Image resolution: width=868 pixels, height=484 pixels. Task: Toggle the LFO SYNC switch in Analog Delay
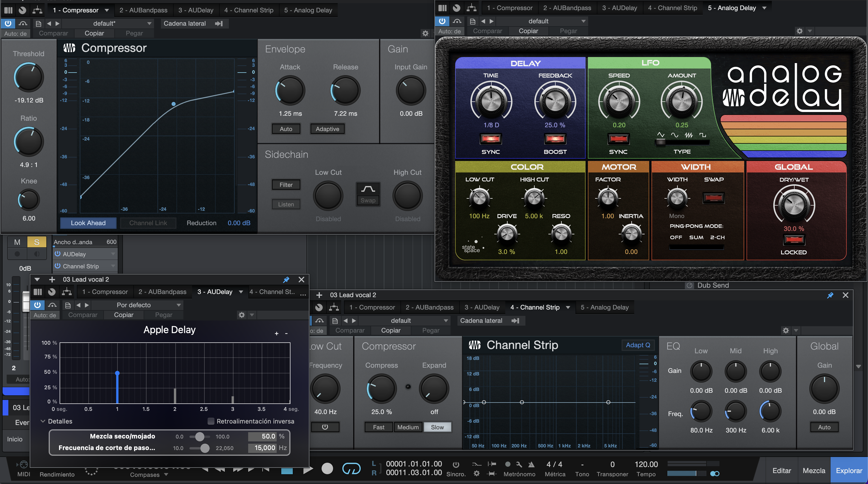pyautogui.click(x=619, y=138)
